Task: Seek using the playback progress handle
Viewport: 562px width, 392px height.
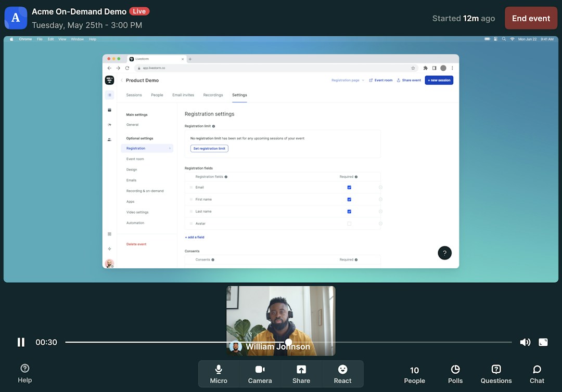Action: pos(288,342)
